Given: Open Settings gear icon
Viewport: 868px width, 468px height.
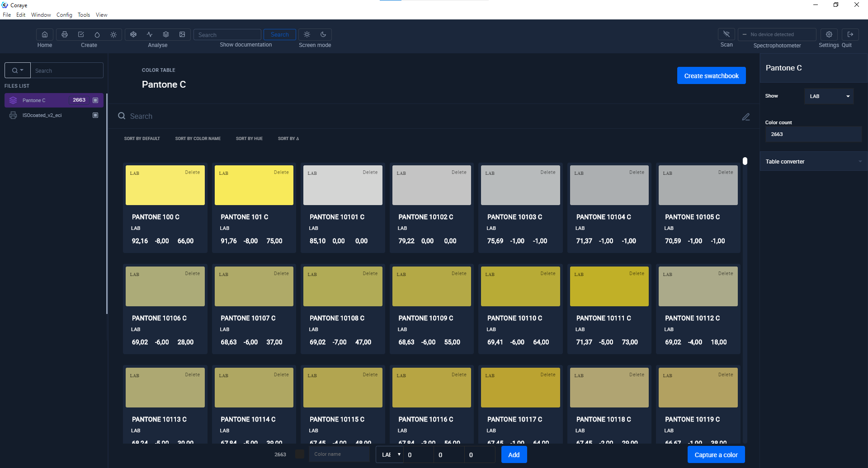Looking at the screenshot, I should (829, 34).
